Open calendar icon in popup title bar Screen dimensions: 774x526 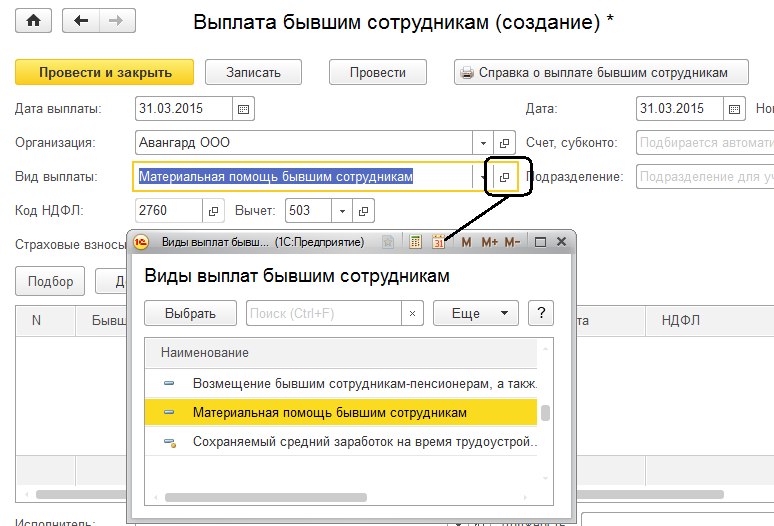(439, 242)
